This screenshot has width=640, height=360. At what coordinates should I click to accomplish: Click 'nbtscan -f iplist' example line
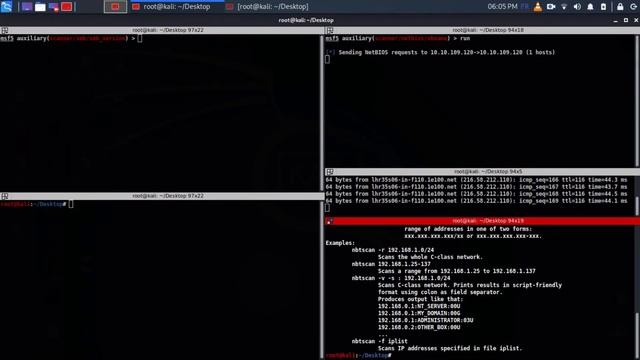tap(380, 341)
